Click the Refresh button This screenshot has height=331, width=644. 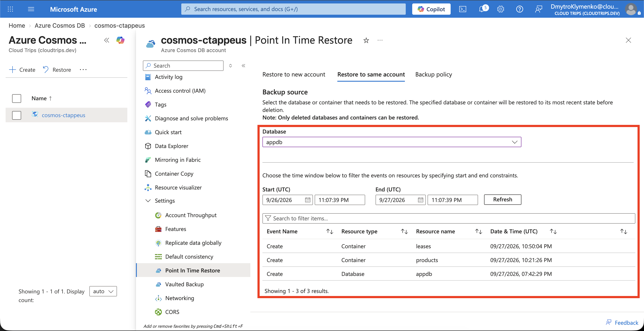(502, 199)
